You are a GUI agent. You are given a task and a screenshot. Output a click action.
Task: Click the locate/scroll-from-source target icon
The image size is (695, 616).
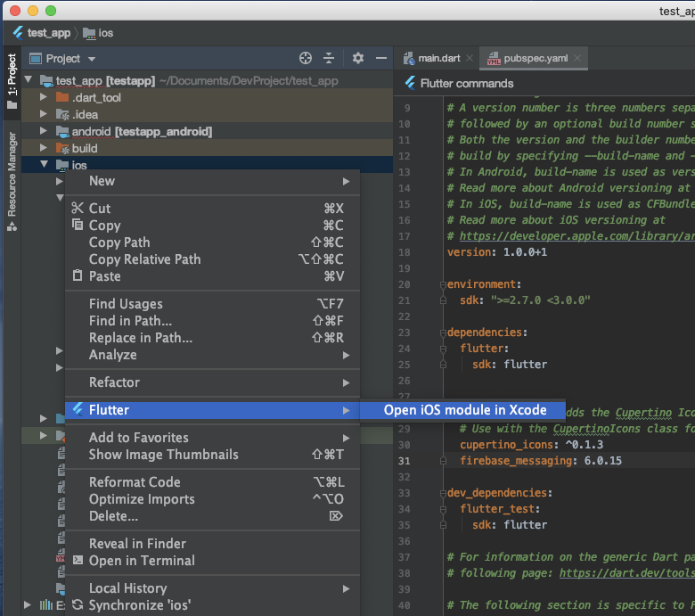306,58
